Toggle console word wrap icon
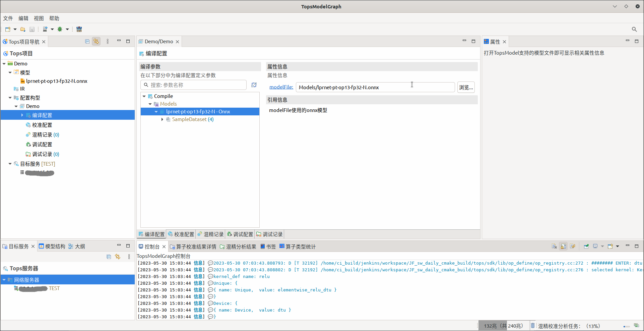 (x=573, y=246)
